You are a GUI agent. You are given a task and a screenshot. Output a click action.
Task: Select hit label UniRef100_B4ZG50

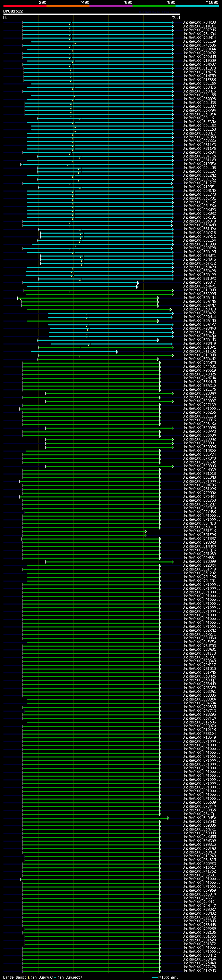(199, 122)
